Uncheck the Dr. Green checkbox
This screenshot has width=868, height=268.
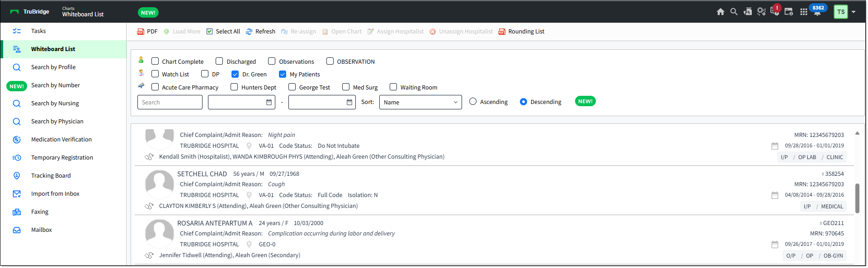click(235, 74)
